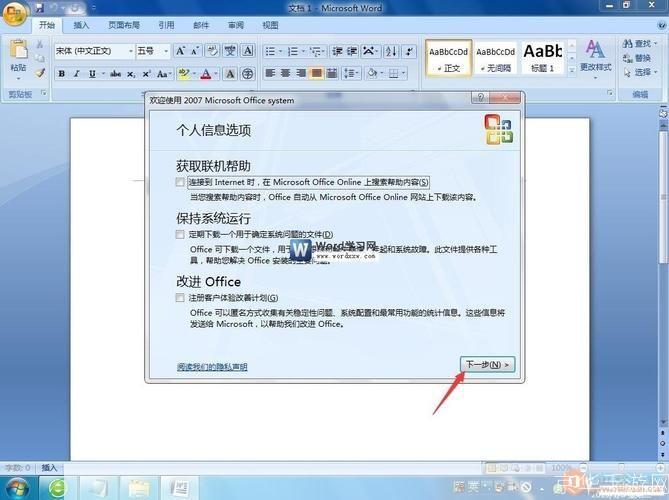Toggle Bold formatting
The image size is (669, 500).
61,74
